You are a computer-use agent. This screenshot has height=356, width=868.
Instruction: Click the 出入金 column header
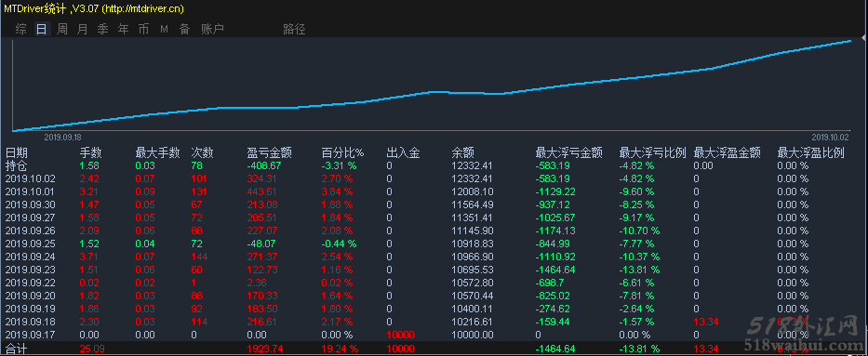click(404, 153)
